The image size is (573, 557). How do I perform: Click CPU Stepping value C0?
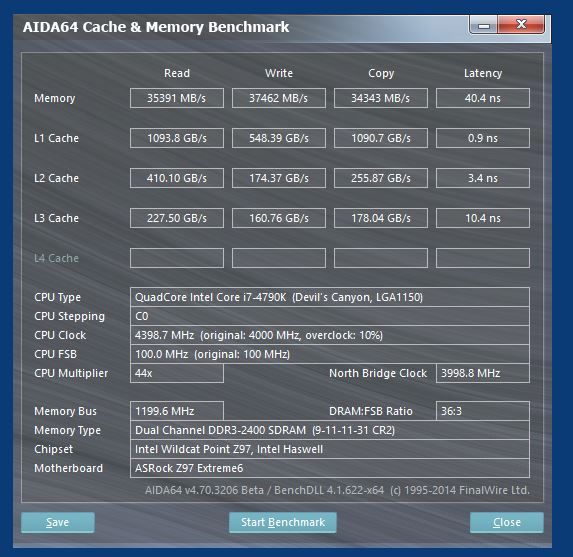click(330, 316)
